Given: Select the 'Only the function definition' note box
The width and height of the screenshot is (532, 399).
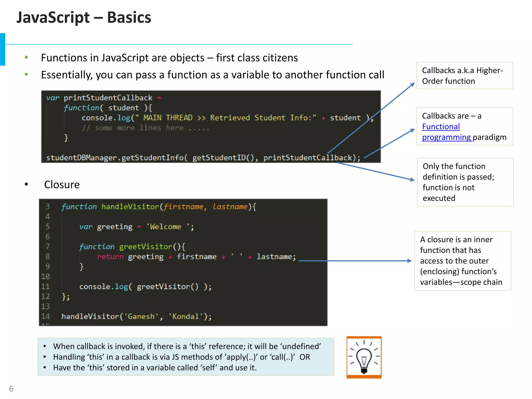Looking at the screenshot, I should pyautogui.click(x=465, y=182).
